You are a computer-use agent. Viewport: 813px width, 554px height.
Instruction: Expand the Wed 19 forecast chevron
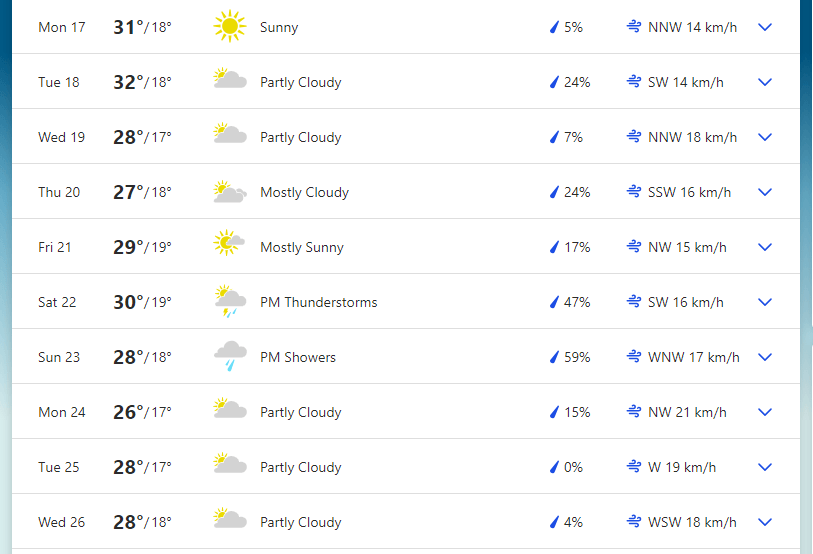[765, 137]
